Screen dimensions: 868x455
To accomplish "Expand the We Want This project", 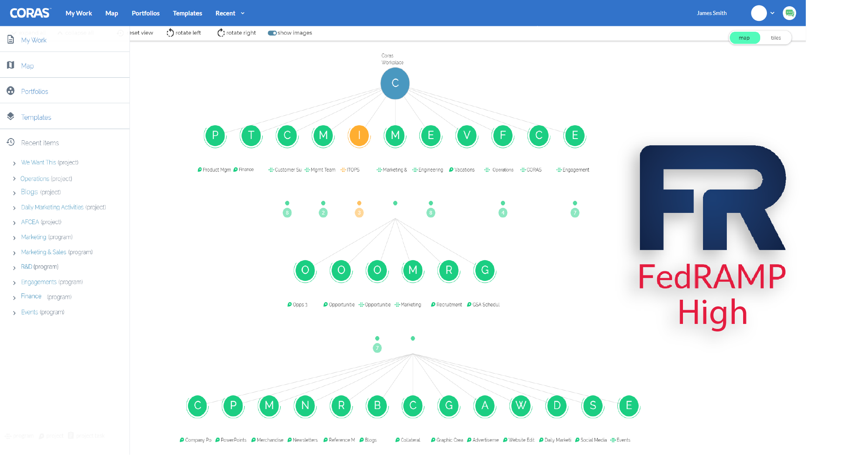I will pyautogui.click(x=14, y=163).
